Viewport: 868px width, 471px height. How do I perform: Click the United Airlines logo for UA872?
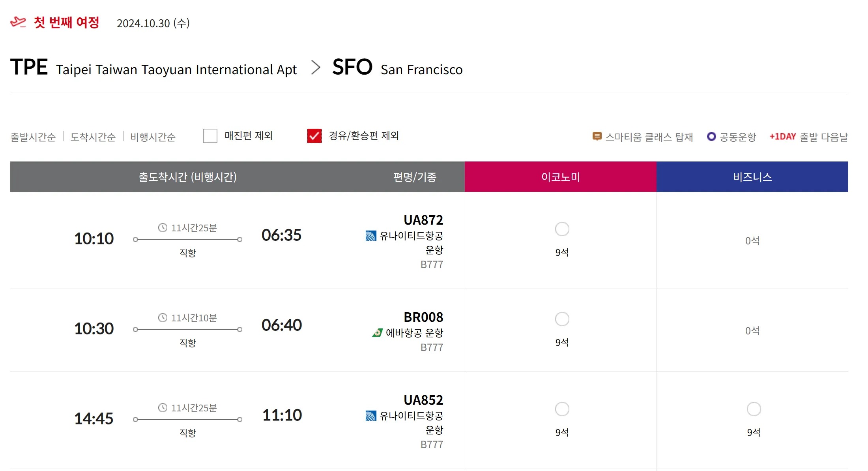pos(371,236)
